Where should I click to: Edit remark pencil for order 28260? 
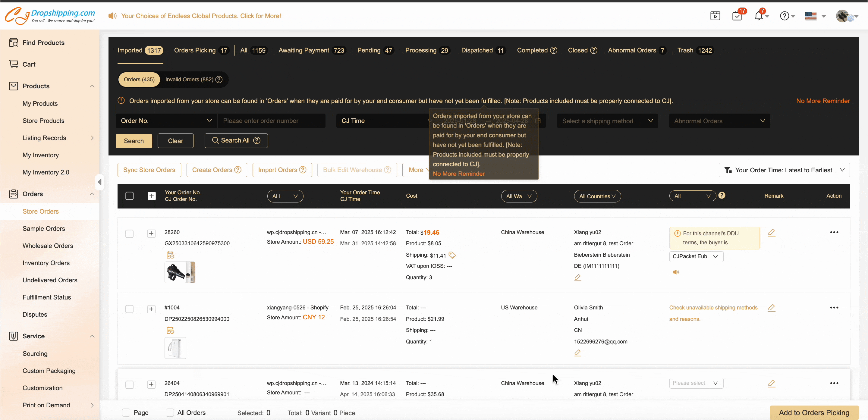coord(772,232)
